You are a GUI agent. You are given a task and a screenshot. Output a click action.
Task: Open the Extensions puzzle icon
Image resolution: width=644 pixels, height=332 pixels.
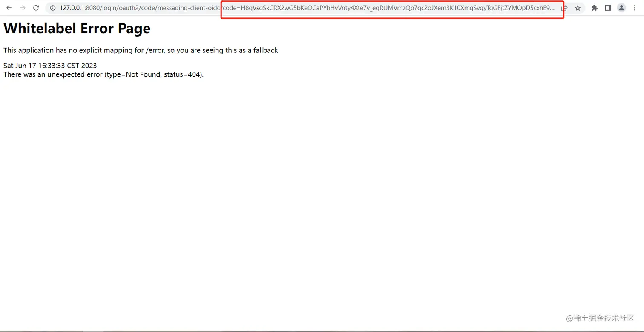[x=595, y=8]
